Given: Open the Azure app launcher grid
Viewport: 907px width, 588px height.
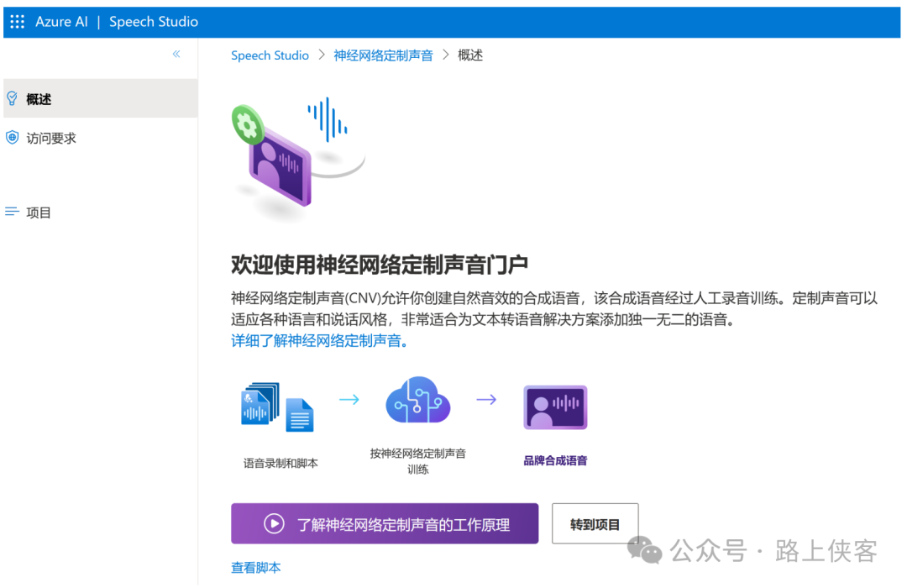Looking at the screenshot, I should (x=18, y=22).
